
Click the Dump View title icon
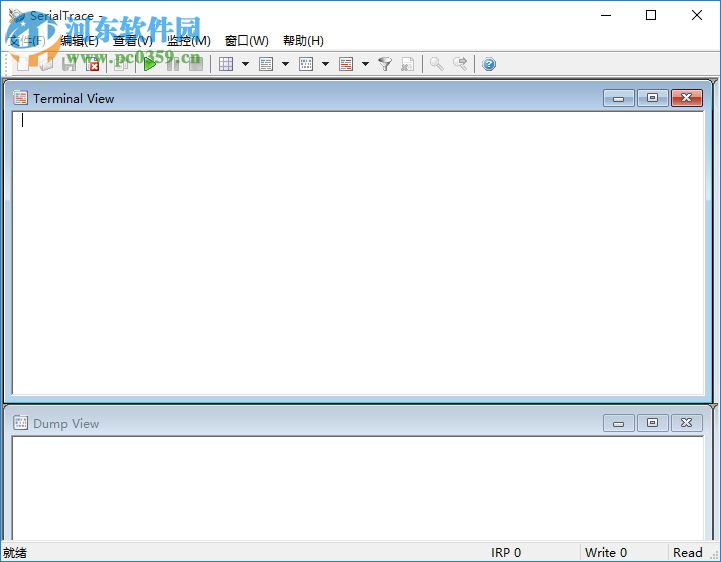click(21, 423)
